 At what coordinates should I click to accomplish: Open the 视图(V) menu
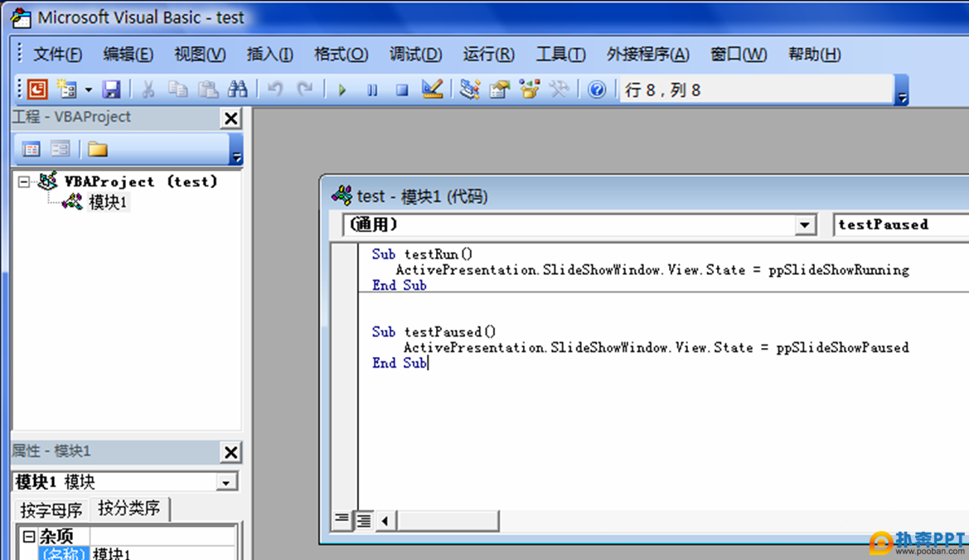[x=200, y=55]
